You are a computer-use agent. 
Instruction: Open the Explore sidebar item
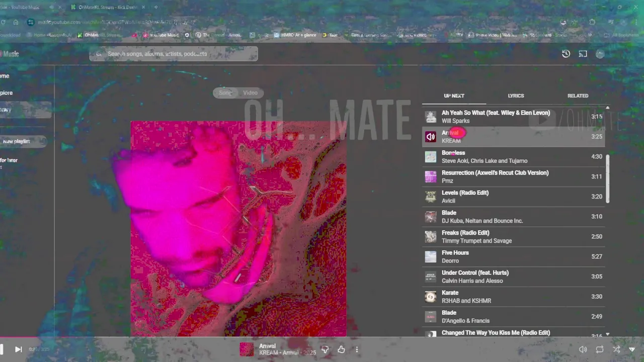click(x=7, y=93)
